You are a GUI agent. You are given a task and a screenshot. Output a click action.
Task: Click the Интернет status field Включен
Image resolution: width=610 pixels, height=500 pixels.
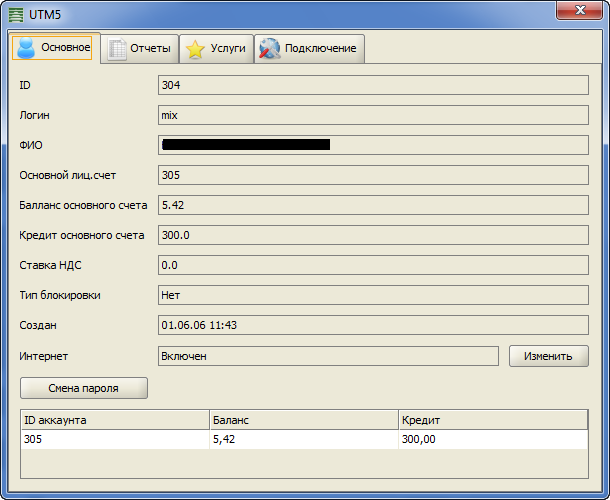pyautogui.click(x=328, y=356)
